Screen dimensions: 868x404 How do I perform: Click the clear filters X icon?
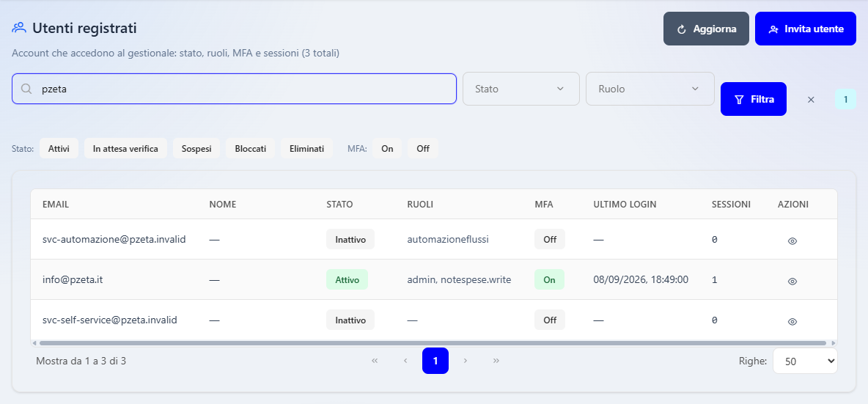click(x=811, y=100)
